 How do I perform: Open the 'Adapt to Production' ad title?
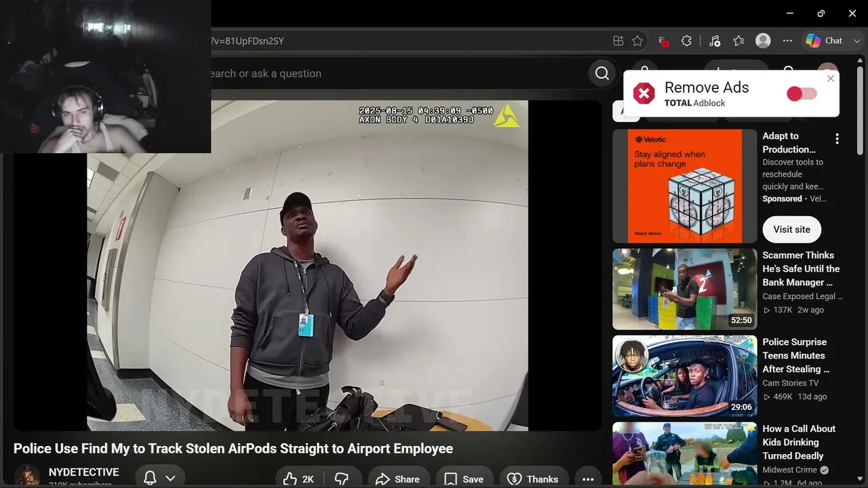click(789, 142)
